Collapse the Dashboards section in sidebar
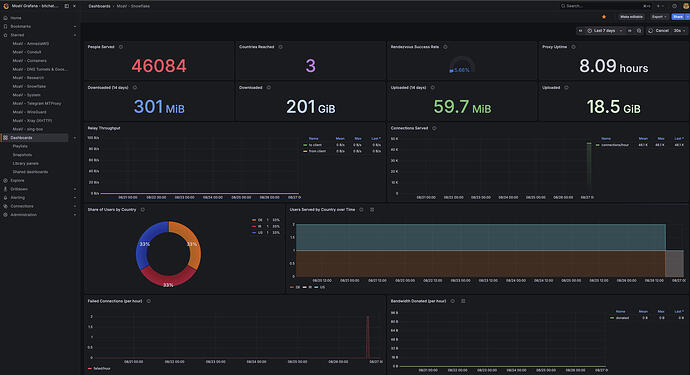The image size is (690, 375). pyautogui.click(x=75, y=138)
